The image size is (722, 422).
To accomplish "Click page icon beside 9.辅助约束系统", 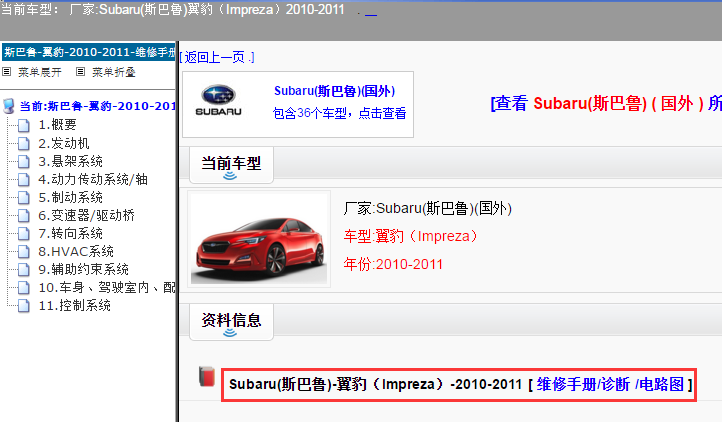I will (23, 270).
